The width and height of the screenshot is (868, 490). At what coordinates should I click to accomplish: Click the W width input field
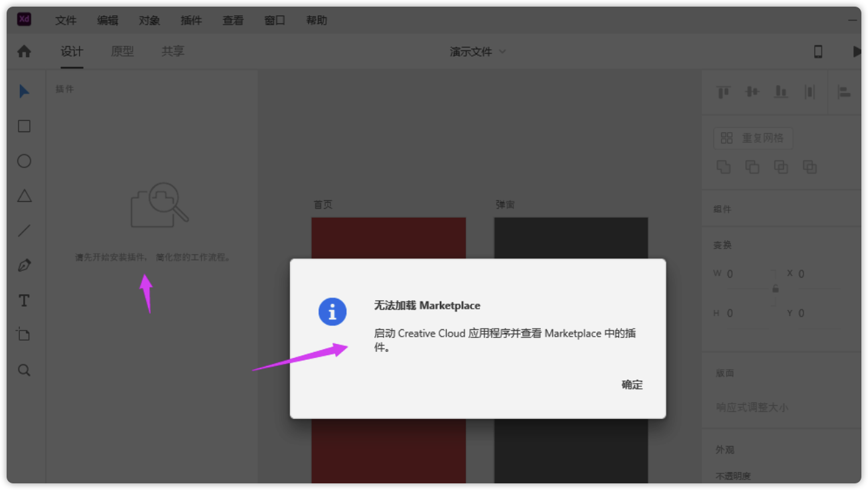click(748, 274)
